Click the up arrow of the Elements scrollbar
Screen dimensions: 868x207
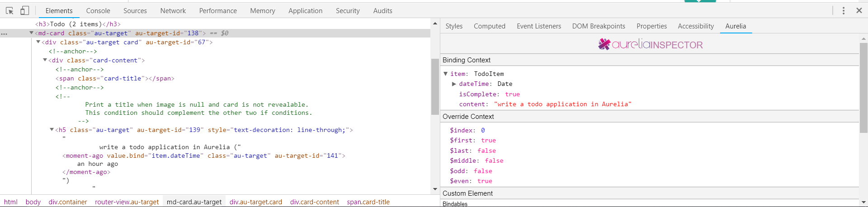[x=435, y=23]
